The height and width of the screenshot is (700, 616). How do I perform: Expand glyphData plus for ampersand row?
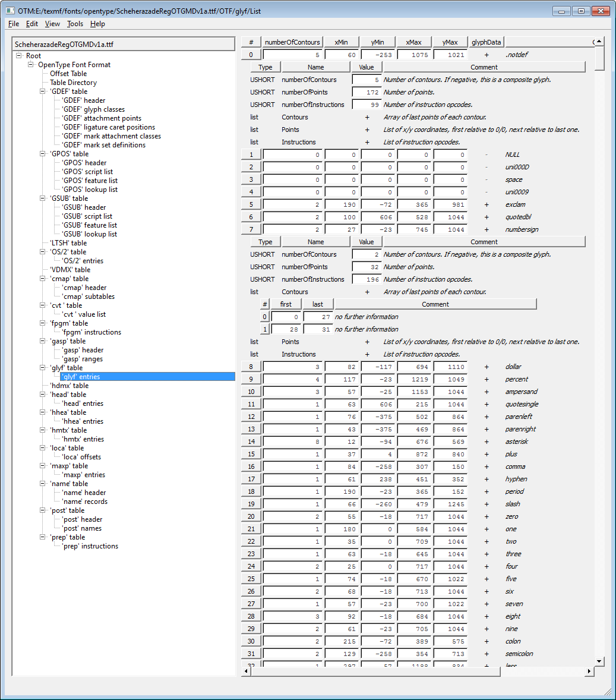click(x=487, y=392)
